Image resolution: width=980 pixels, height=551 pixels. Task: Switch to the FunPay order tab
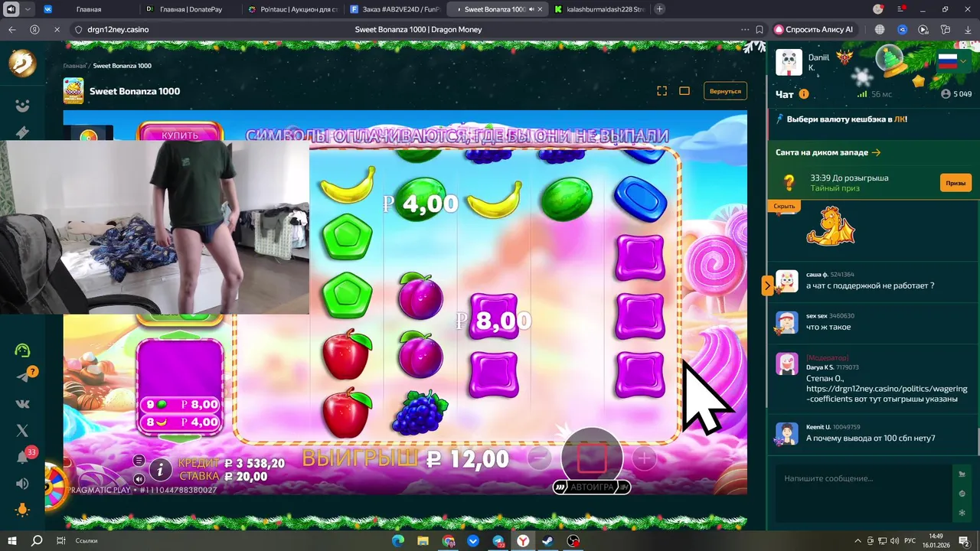tap(394, 9)
